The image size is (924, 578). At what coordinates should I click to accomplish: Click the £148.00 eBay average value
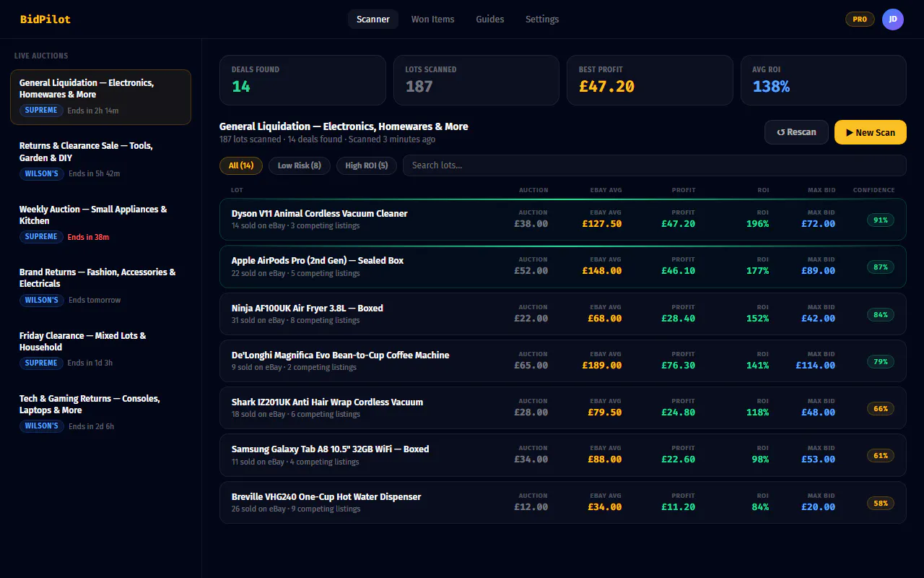point(602,271)
